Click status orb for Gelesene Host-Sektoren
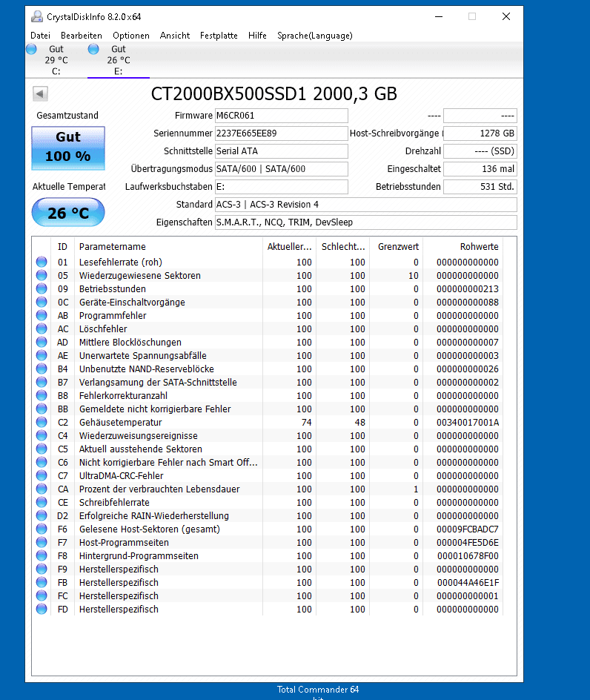The image size is (590, 700). click(x=42, y=529)
